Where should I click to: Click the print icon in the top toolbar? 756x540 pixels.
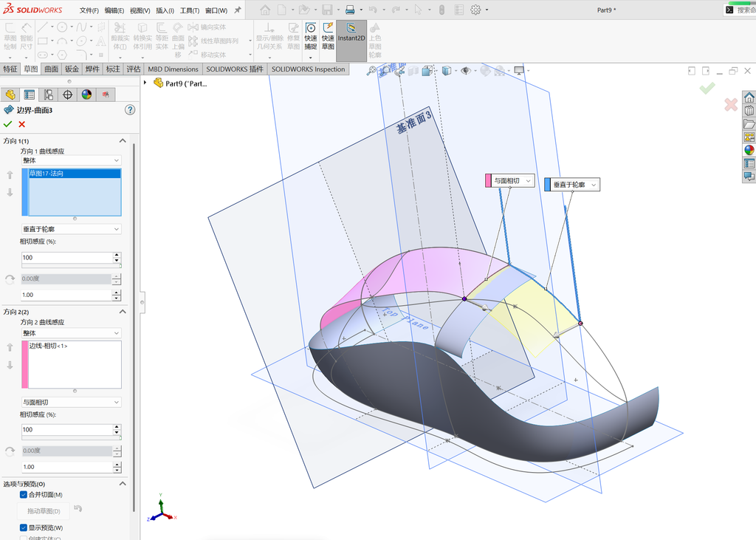point(350,10)
